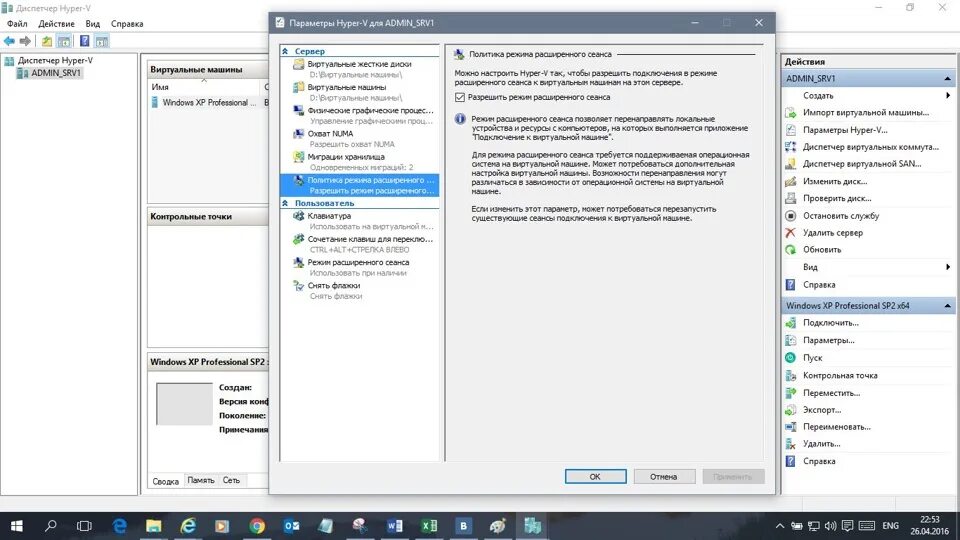This screenshot has height=540, width=960.
Task: Open the Действие menu
Action: [56, 24]
